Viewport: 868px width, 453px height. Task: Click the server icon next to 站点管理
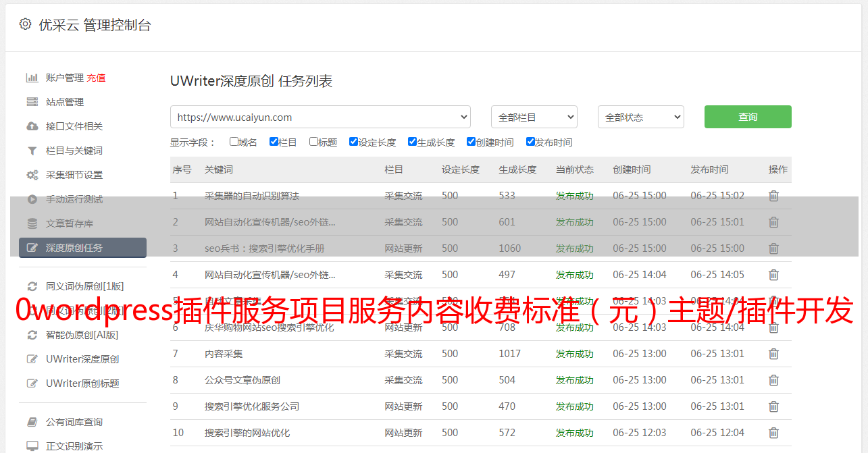[x=32, y=102]
